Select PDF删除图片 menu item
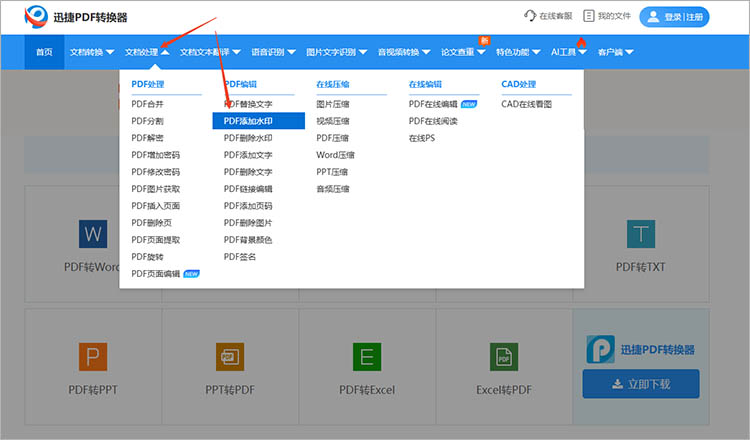Viewport: 750px width, 440px height. click(248, 223)
